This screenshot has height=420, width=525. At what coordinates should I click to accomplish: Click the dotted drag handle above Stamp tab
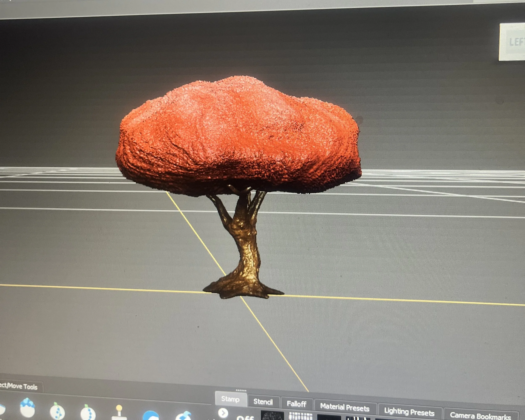pyautogui.click(x=241, y=390)
